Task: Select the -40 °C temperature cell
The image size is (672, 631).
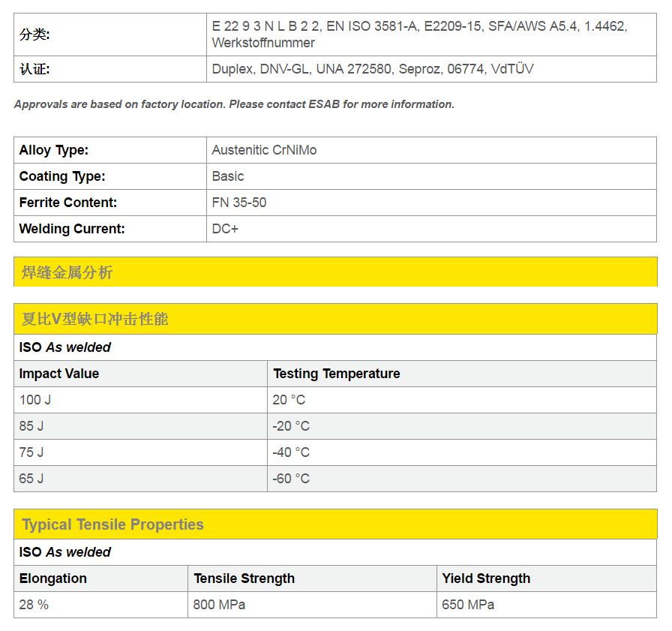Action: (x=462, y=452)
